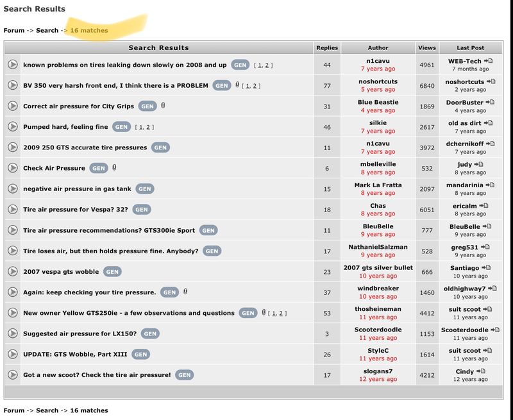Click the topic icon next to 'Correct air pressure for City Grips'
This screenshot has width=513, height=420.
[13, 106]
